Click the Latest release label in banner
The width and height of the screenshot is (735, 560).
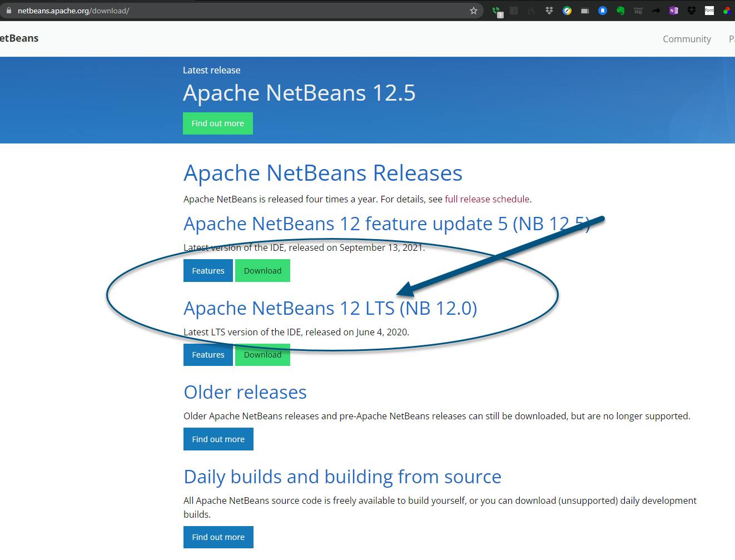(x=212, y=70)
